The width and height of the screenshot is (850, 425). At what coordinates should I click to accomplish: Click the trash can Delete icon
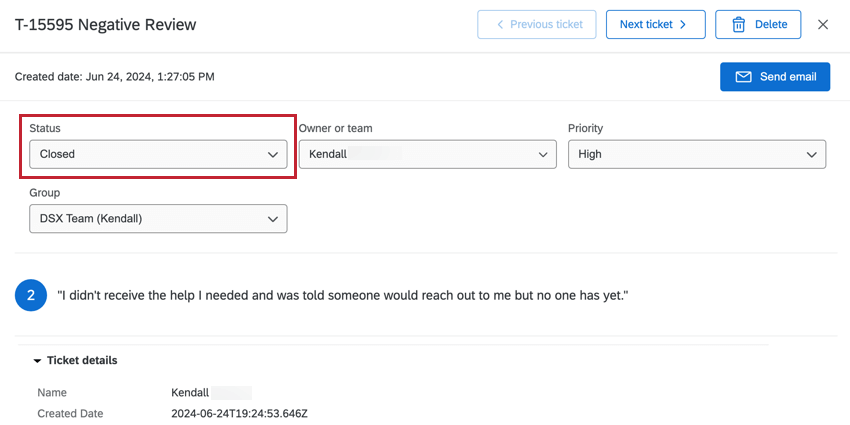(x=739, y=25)
